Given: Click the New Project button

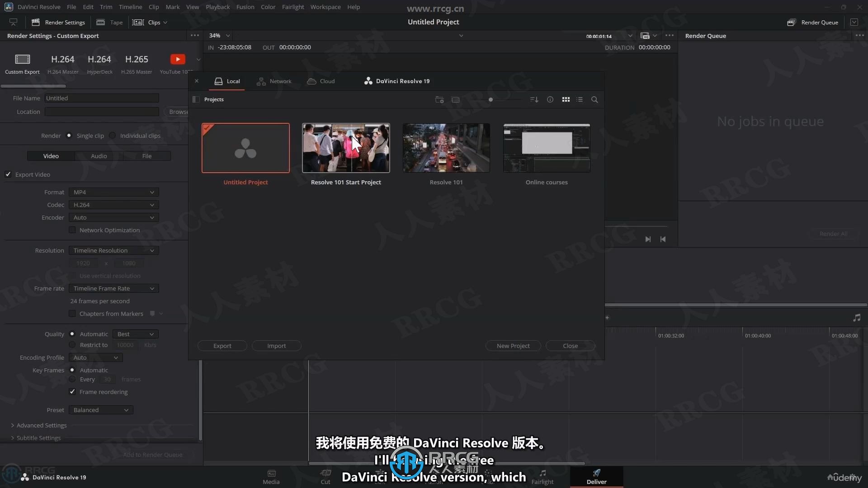Looking at the screenshot, I should click(513, 346).
